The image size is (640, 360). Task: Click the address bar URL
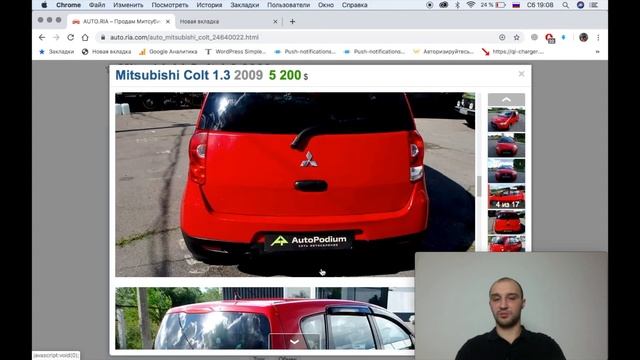(x=184, y=37)
